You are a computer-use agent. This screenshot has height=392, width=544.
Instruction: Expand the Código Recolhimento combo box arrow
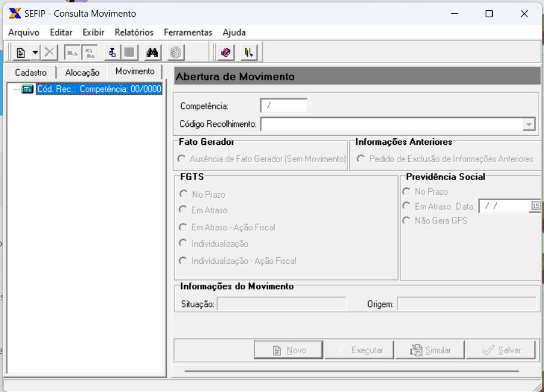(529, 124)
